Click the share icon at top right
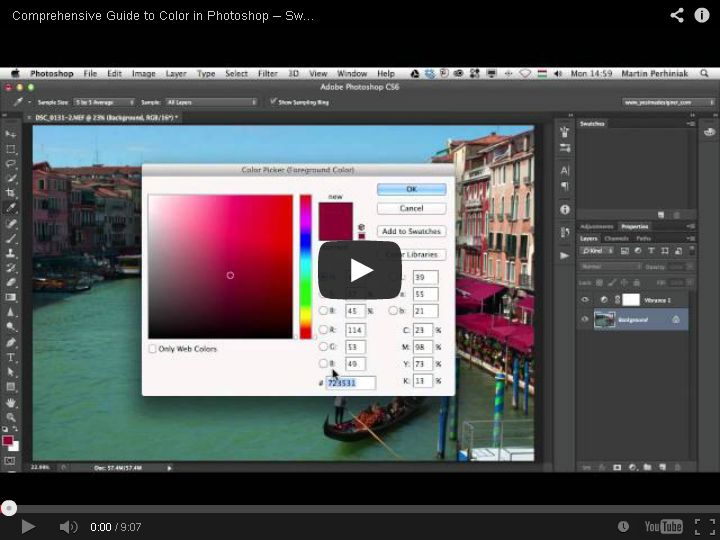The image size is (720, 540). click(x=677, y=15)
